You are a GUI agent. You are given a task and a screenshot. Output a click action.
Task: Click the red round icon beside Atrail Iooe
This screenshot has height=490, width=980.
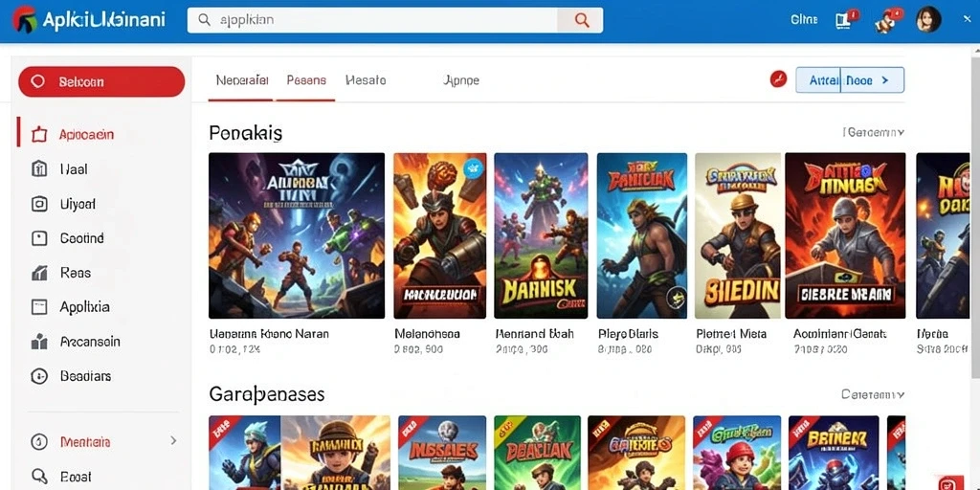[778, 79]
